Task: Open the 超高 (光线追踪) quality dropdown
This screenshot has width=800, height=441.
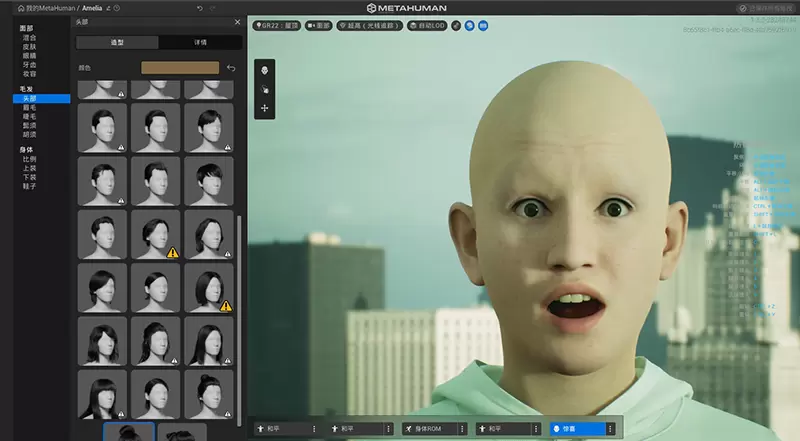Action: (x=369, y=25)
